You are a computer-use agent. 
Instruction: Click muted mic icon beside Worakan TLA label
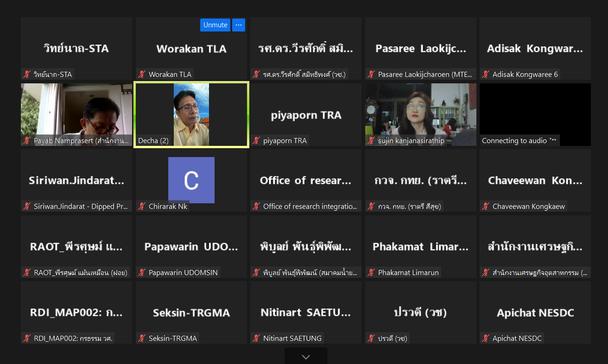(x=142, y=74)
